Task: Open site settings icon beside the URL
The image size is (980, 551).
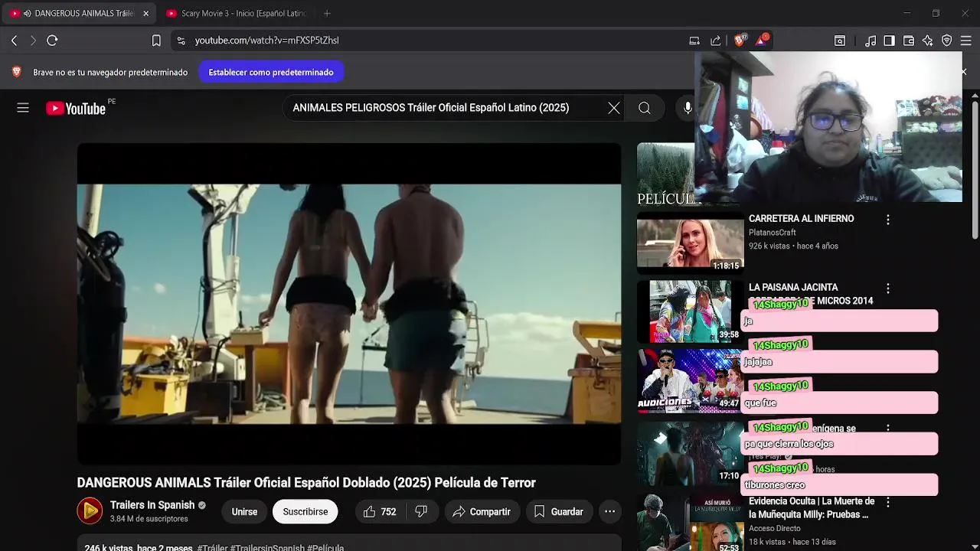Action: pyautogui.click(x=181, y=41)
